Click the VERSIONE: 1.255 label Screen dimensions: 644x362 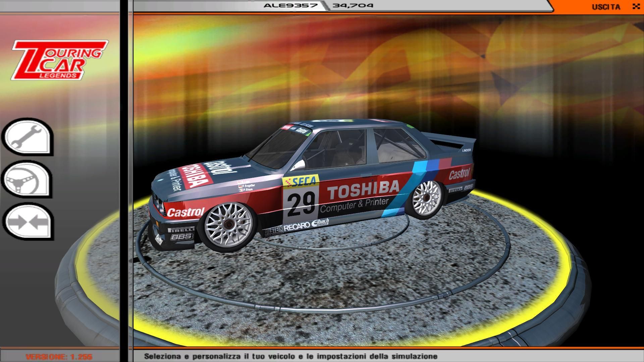(x=59, y=357)
